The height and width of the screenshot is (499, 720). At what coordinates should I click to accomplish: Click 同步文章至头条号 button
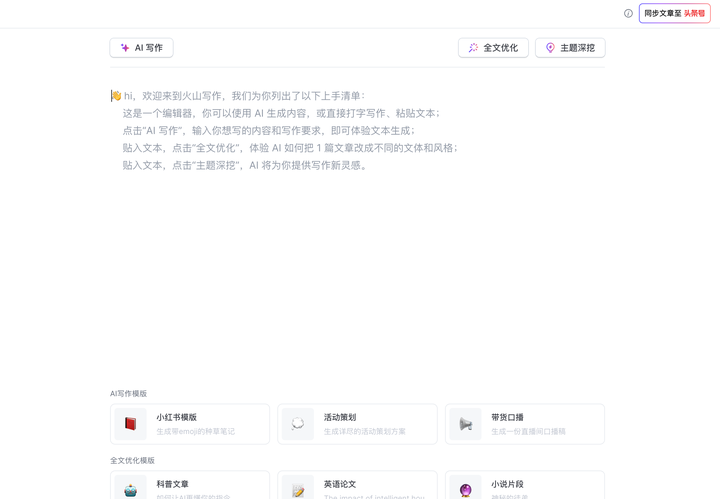(x=674, y=14)
